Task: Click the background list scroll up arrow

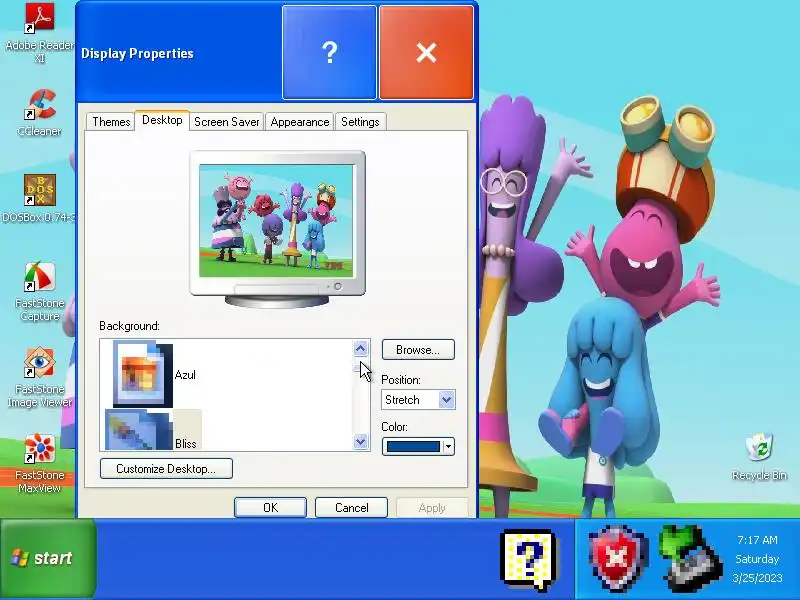Action: [360, 348]
